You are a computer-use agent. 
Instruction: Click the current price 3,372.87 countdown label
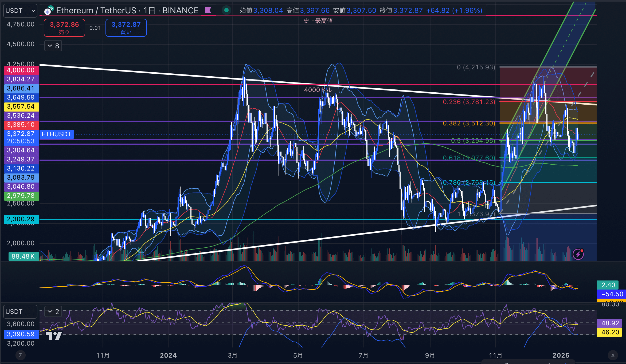click(x=21, y=137)
